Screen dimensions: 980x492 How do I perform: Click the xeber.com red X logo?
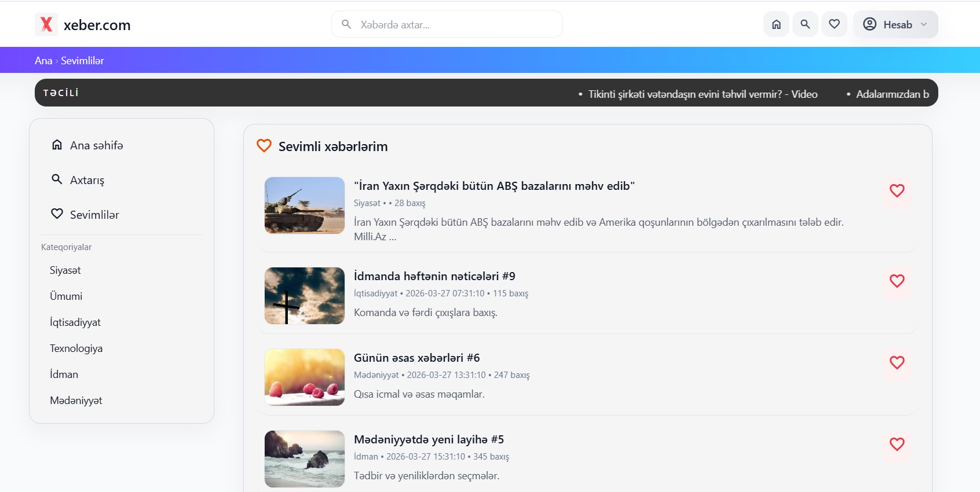[46, 24]
